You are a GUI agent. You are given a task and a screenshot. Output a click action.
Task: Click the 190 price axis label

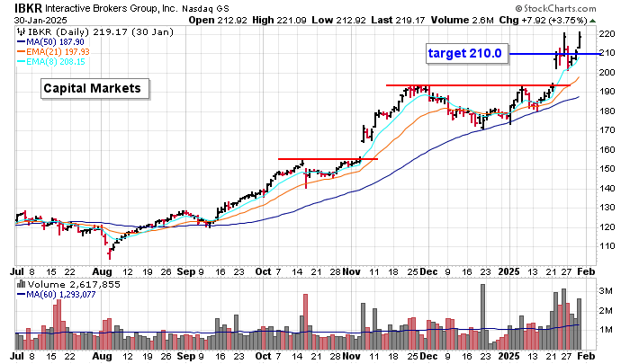point(607,92)
